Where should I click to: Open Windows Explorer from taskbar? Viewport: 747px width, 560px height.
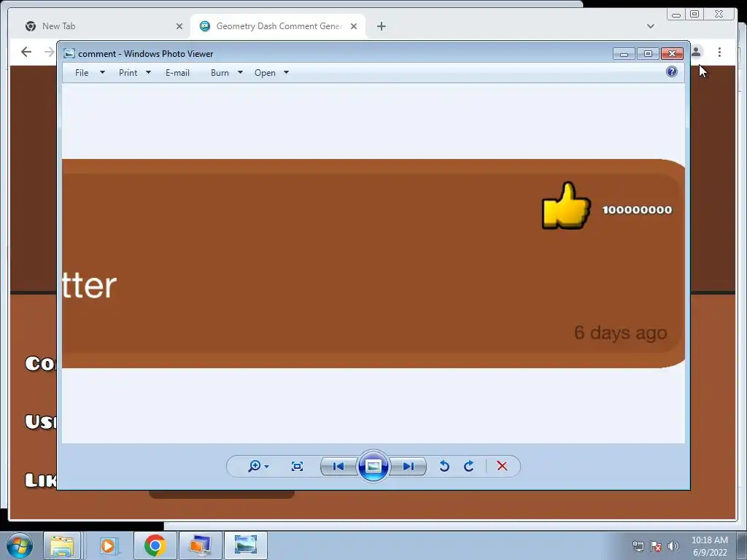pyautogui.click(x=62, y=545)
